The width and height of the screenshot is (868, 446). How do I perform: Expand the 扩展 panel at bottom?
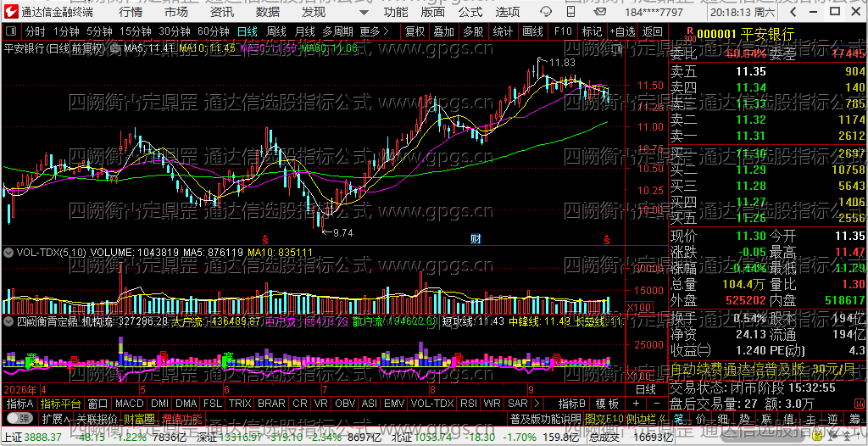point(56,417)
